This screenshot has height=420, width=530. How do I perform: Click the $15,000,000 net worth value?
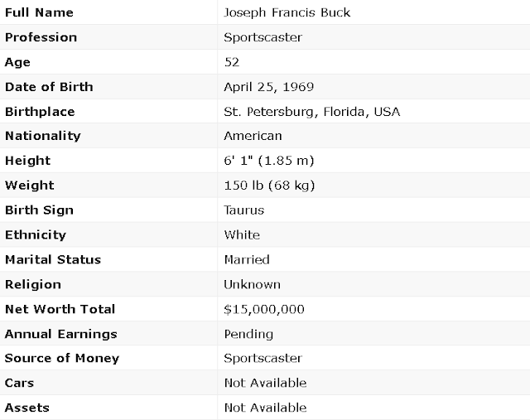pyautogui.click(x=264, y=310)
